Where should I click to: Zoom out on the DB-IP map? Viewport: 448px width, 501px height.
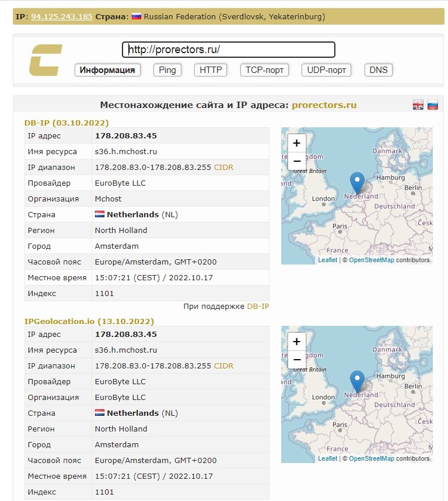pyautogui.click(x=297, y=161)
